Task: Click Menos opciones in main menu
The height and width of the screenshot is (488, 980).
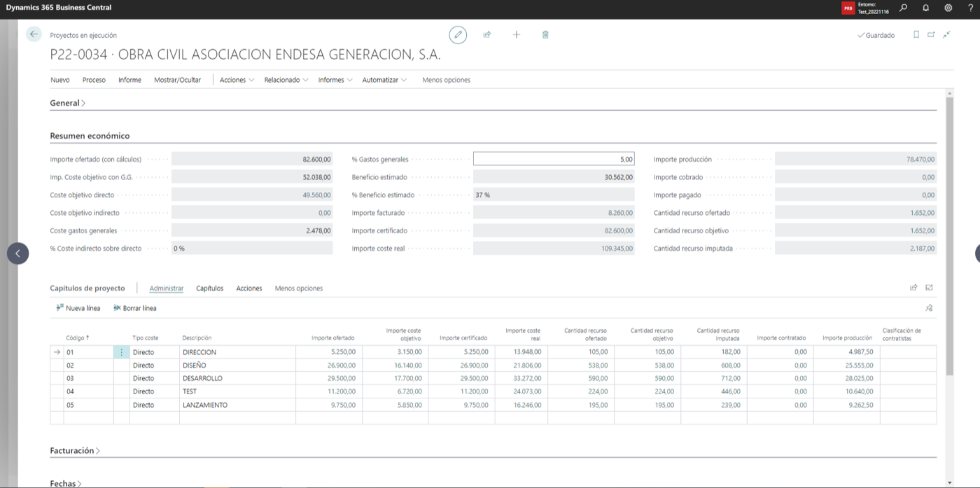Action: point(447,80)
